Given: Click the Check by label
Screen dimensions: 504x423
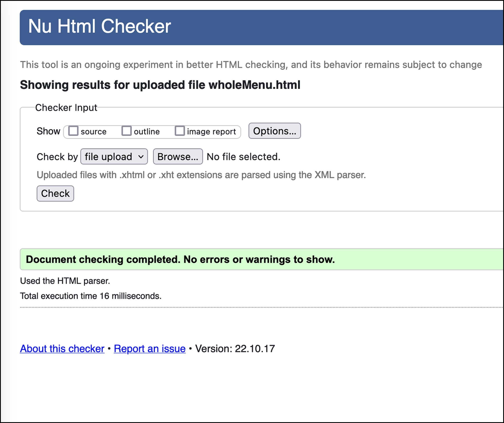Looking at the screenshot, I should 57,157.
